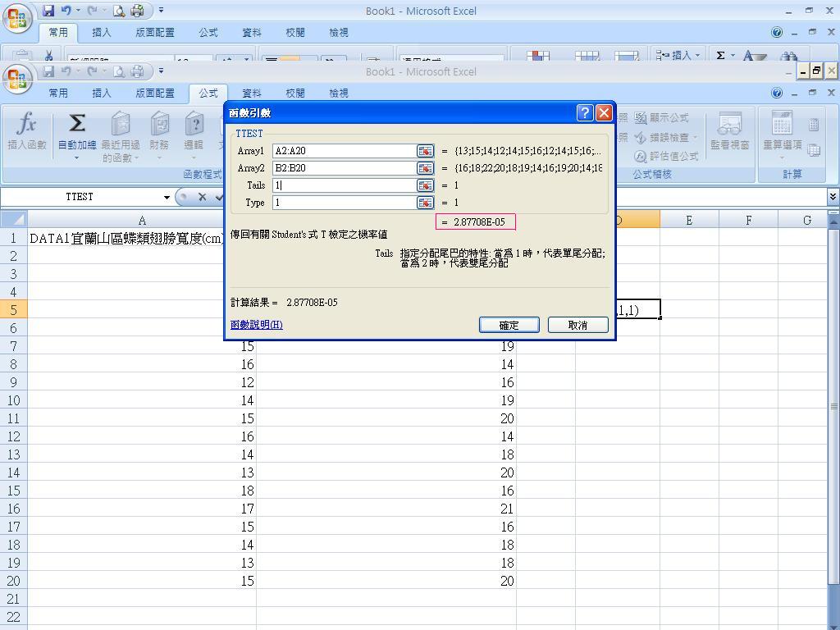Click Undo in back window quick toolbar
The image size is (840, 630).
66,10
